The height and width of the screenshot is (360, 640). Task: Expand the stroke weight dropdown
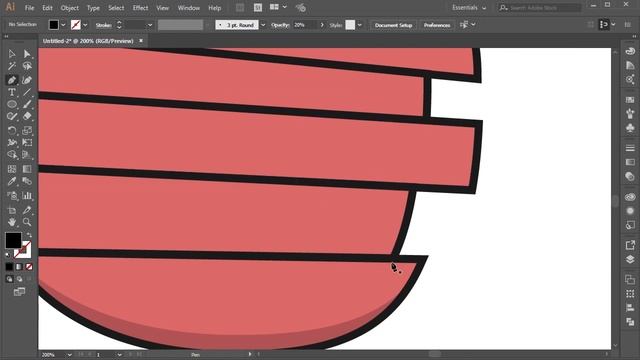[150, 25]
